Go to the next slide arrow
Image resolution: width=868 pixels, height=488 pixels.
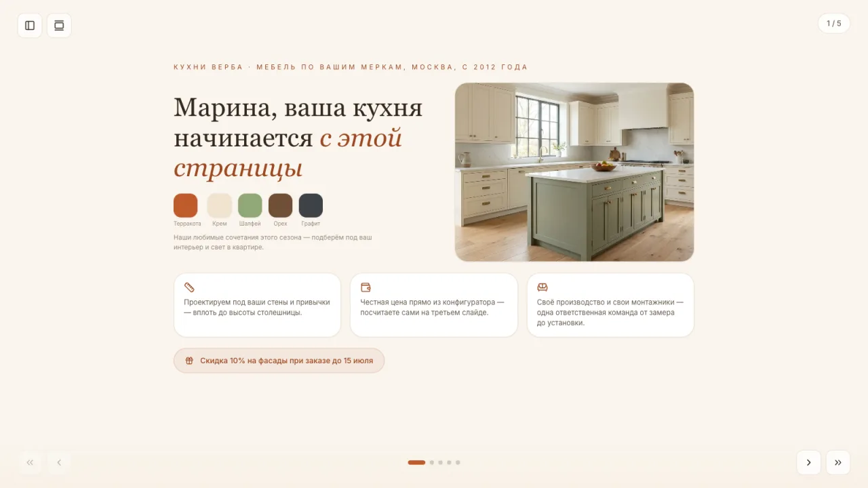click(808, 462)
